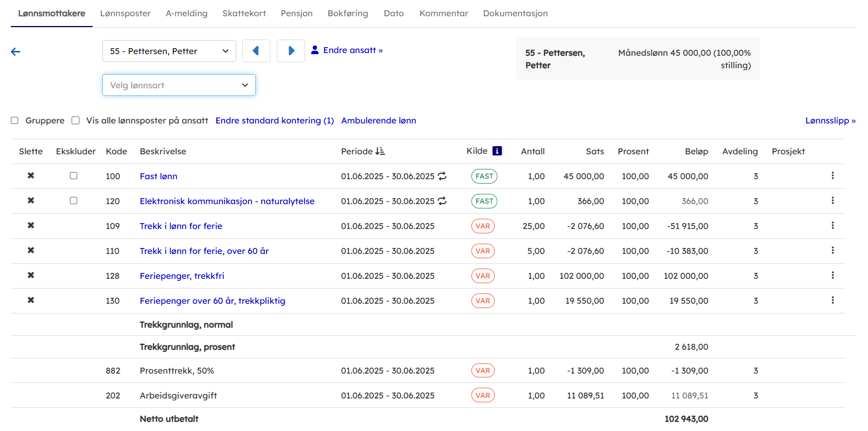Open more options for Trekk i lønn for ferie
The width and height of the screenshot is (868, 431).
point(832,226)
